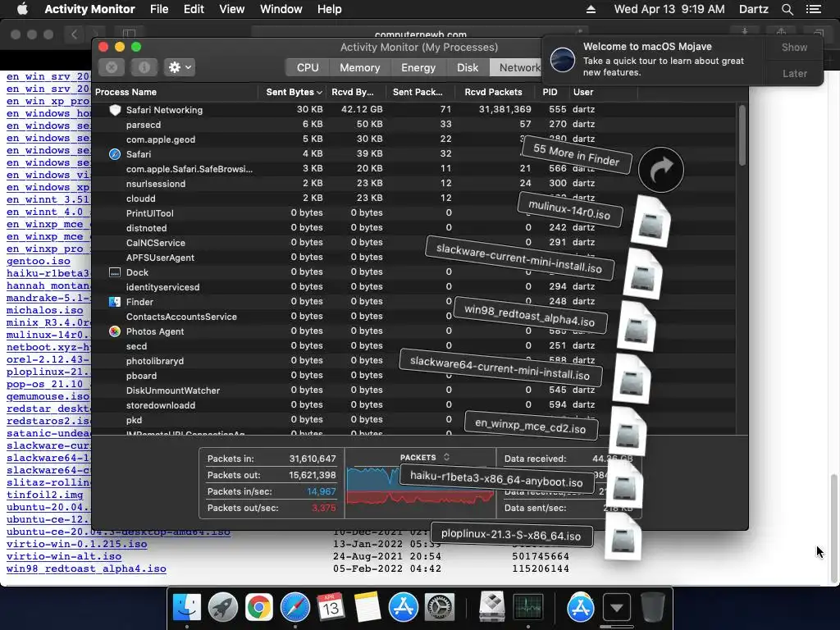
Task: Select the Safari compass icon row
Action: pyautogui.click(x=115, y=154)
